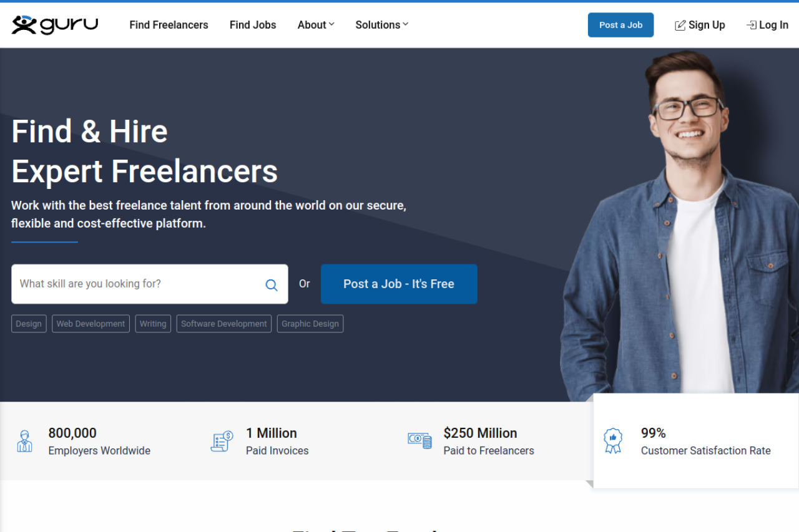Click the Paid Invoices document icon
The image size is (799, 532).
pyautogui.click(x=222, y=441)
